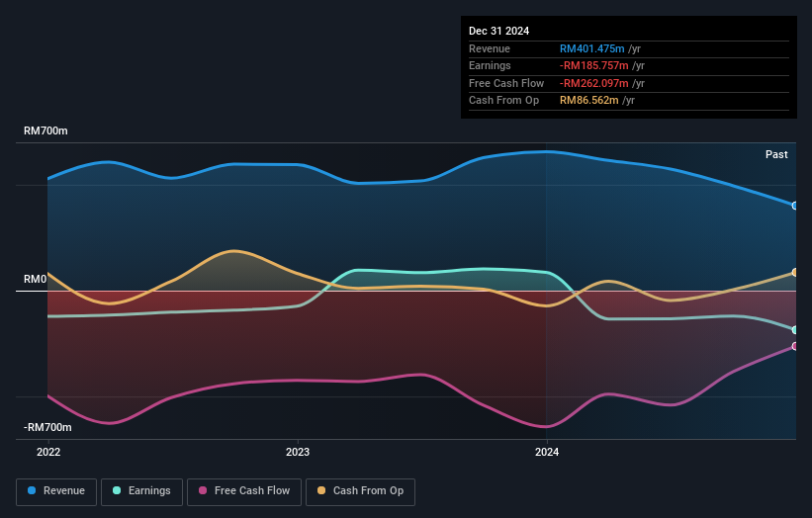This screenshot has width=812, height=518.
Task: Click the -RM700m y-axis label
Action: coord(47,427)
